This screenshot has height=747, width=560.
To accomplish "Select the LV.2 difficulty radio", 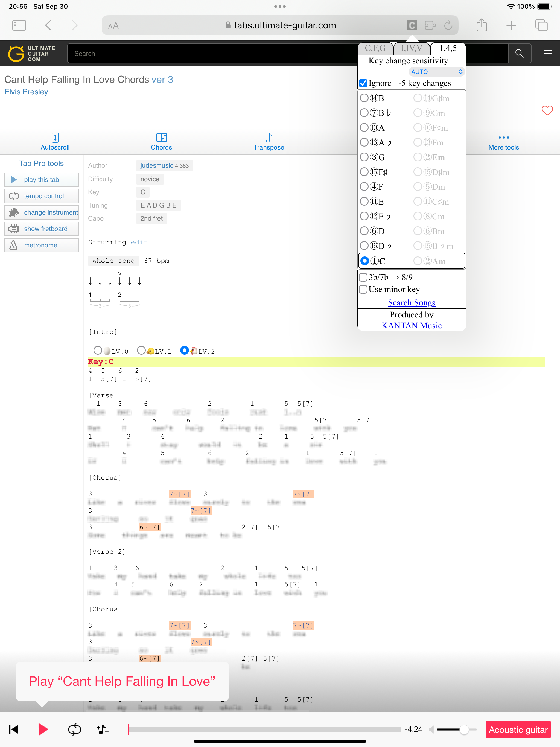I will tap(184, 350).
